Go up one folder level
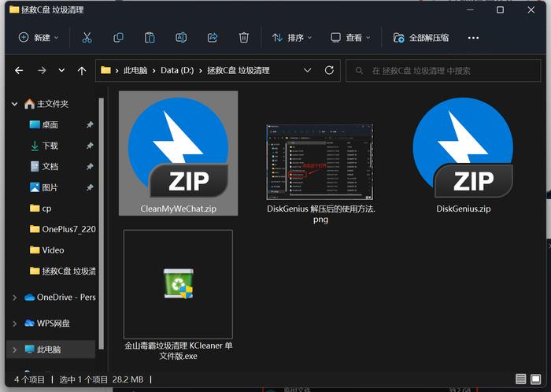This screenshot has width=551, height=392. 82,71
